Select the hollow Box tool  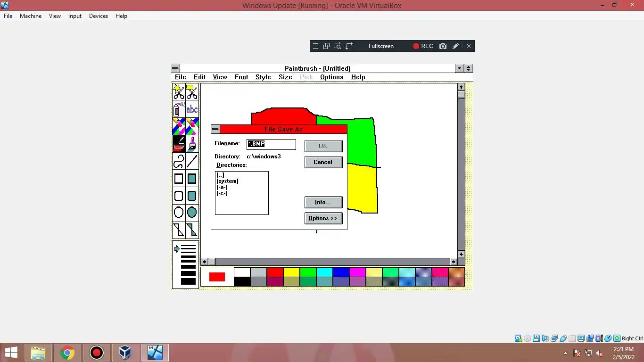point(179,179)
